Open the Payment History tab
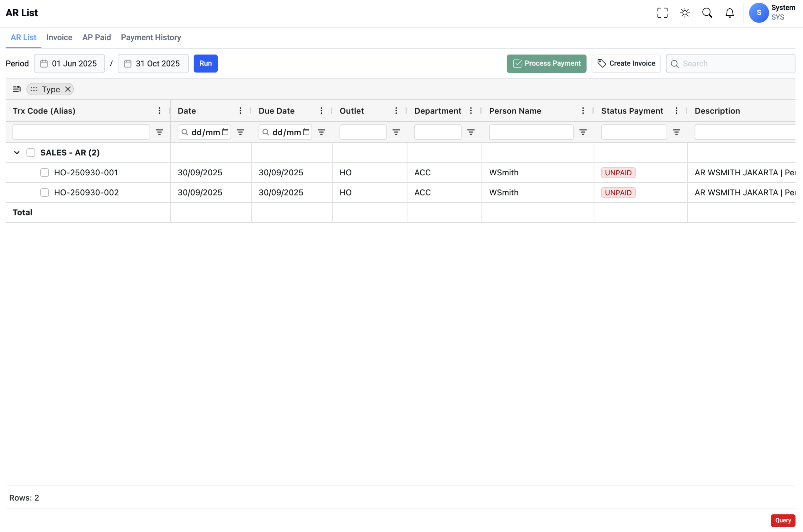This screenshot has width=803, height=532. click(151, 37)
